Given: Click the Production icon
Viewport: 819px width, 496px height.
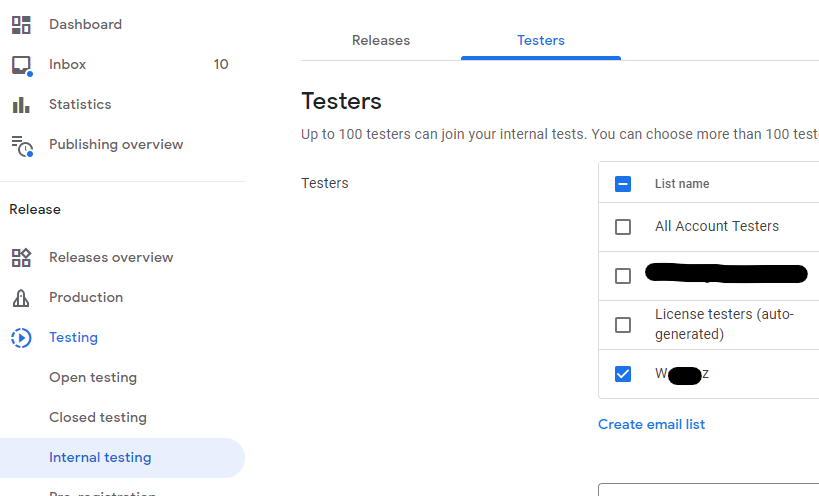Looking at the screenshot, I should click(21, 298).
